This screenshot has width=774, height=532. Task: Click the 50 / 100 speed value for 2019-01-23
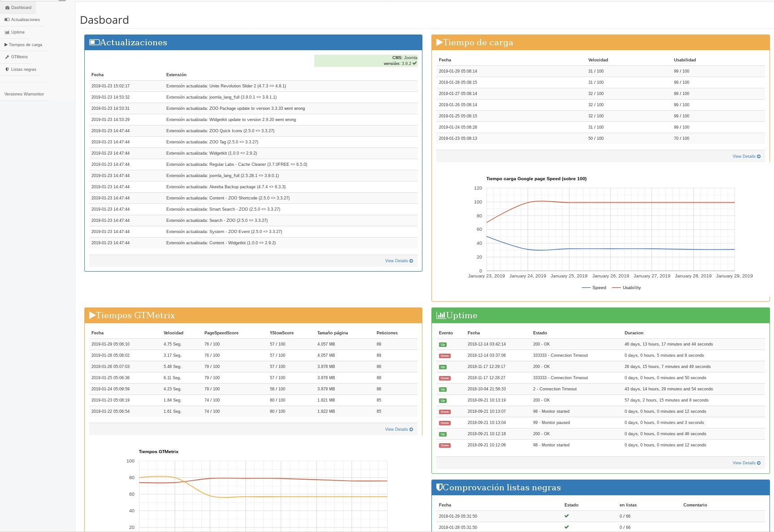596,138
